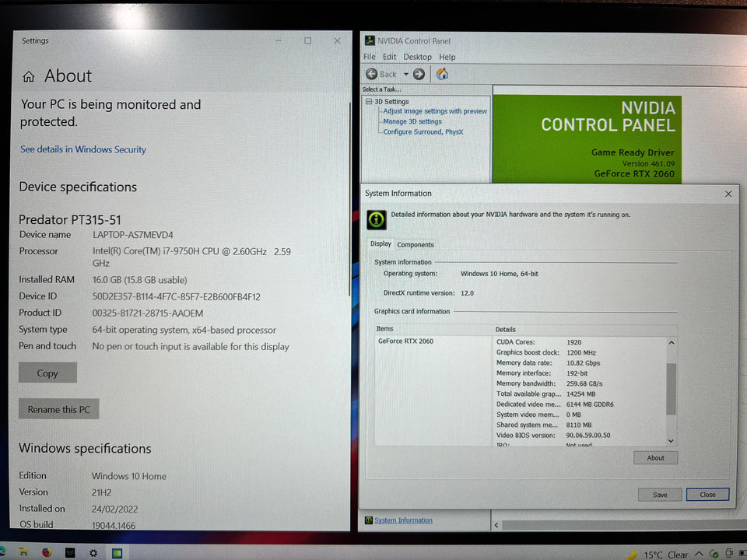The width and height of the screenshot is (747, 560).
Task: Show hidden system tray icons
Action: 699,554
